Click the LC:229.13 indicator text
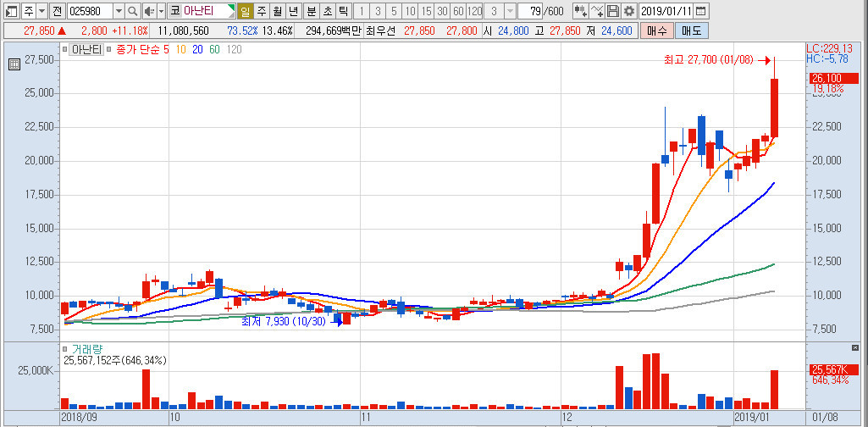 [829, 49]
